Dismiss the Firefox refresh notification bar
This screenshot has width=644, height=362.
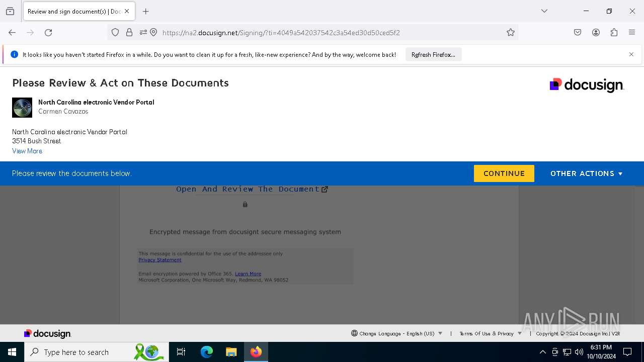click(631, 54)
